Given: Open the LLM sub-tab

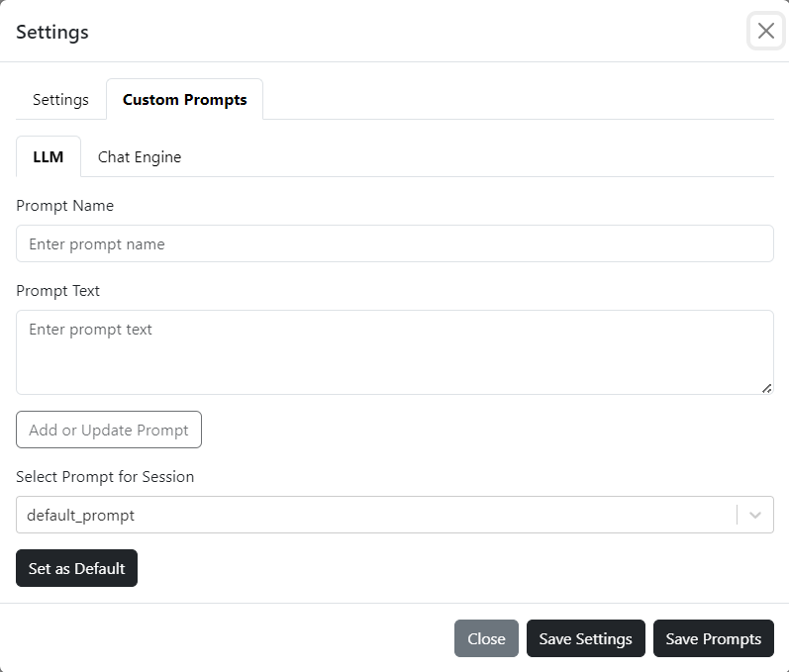Looking at the screenshot, I should coord(49,157).
